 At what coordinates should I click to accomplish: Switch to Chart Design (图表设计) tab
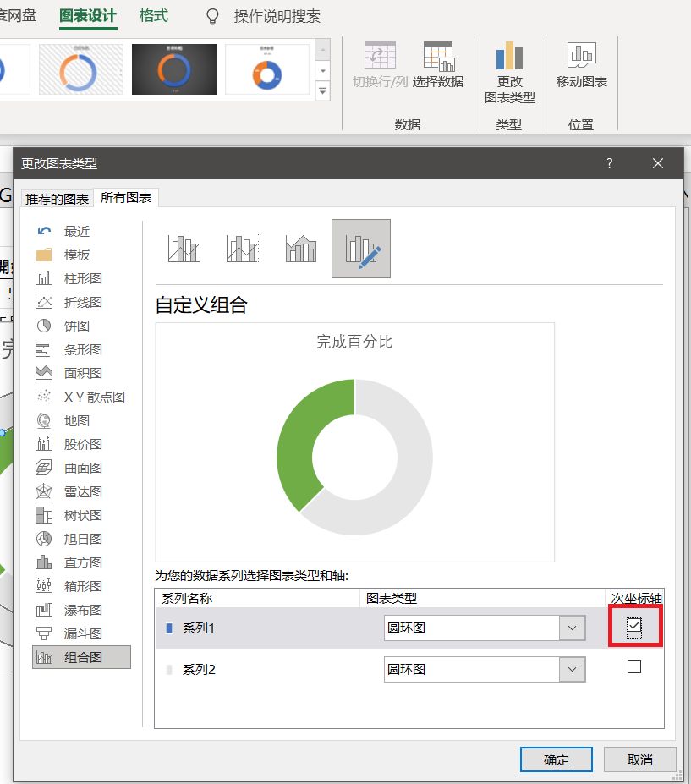pos(88,16)
